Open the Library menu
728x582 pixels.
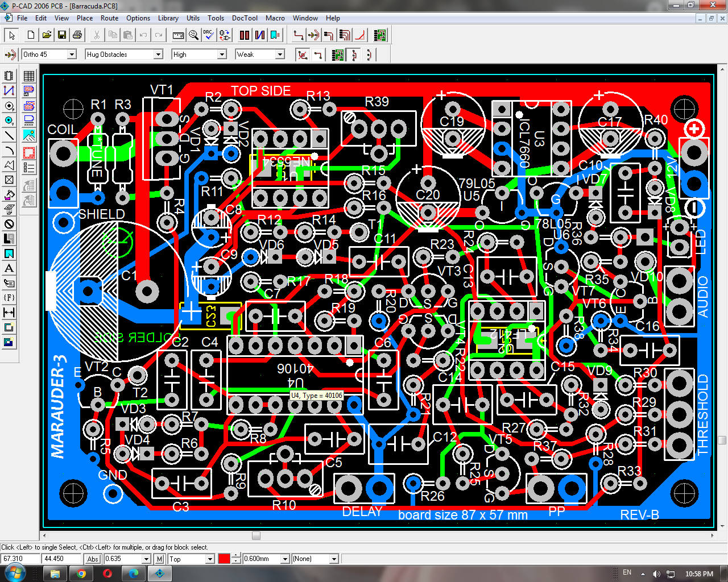pyautogui.click(x=168, y=18)
